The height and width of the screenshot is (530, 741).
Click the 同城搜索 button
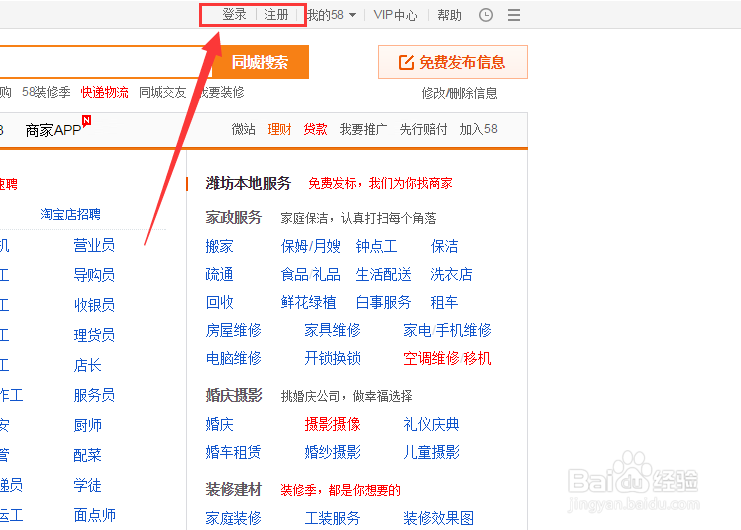(260, 62)
